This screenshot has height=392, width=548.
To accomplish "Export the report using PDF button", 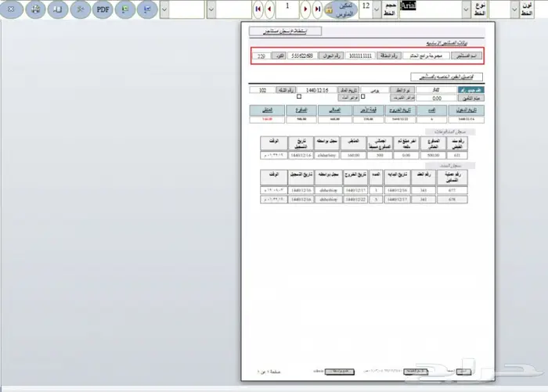I will [x=103, y=9].
